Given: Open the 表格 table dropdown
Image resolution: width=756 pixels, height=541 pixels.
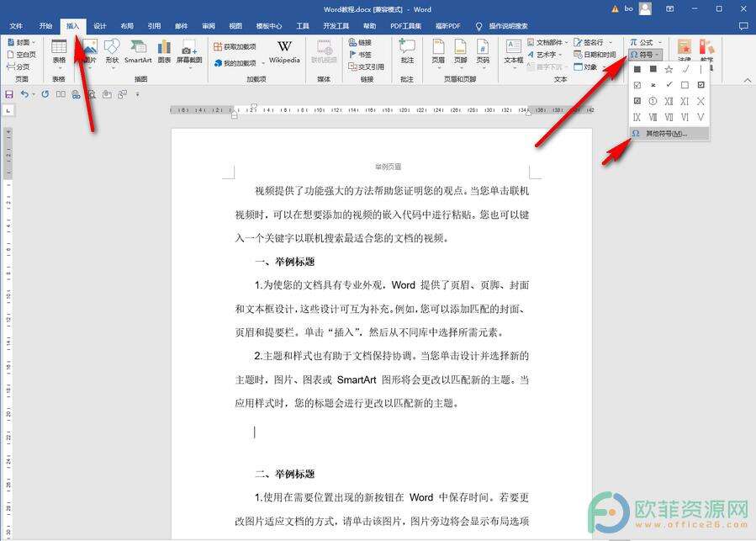Looking at the screenshot, I should 59,53.
